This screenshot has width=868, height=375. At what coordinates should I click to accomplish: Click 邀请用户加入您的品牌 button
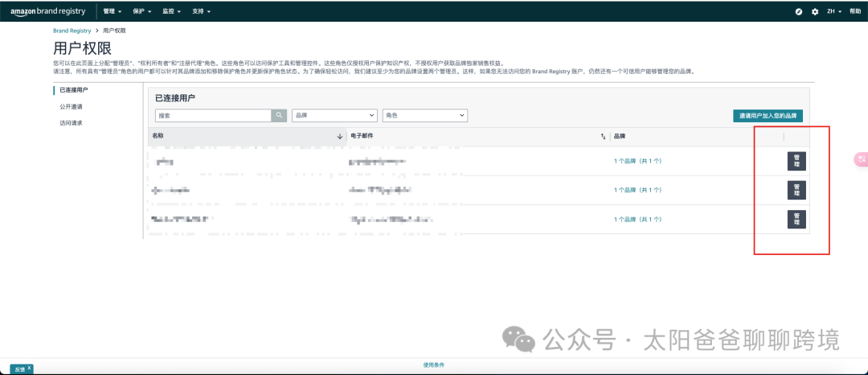pyautogui.click(x=768, y=116)
